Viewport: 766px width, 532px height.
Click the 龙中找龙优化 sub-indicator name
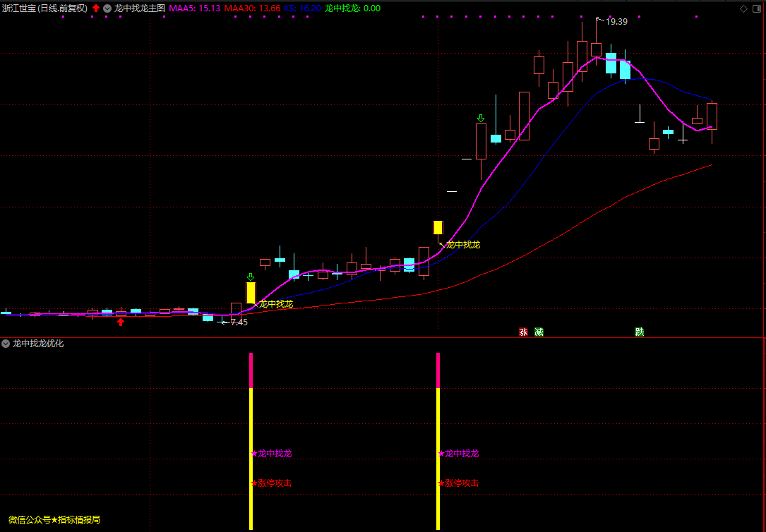[38, 344]
